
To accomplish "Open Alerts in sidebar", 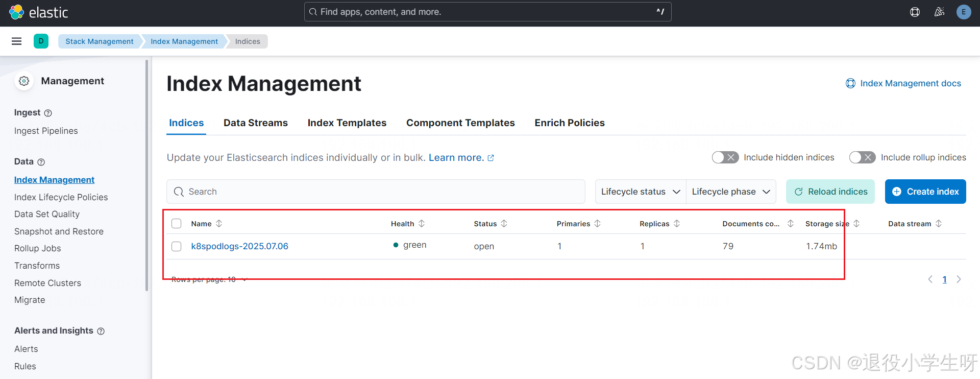I will click(26, 349).
